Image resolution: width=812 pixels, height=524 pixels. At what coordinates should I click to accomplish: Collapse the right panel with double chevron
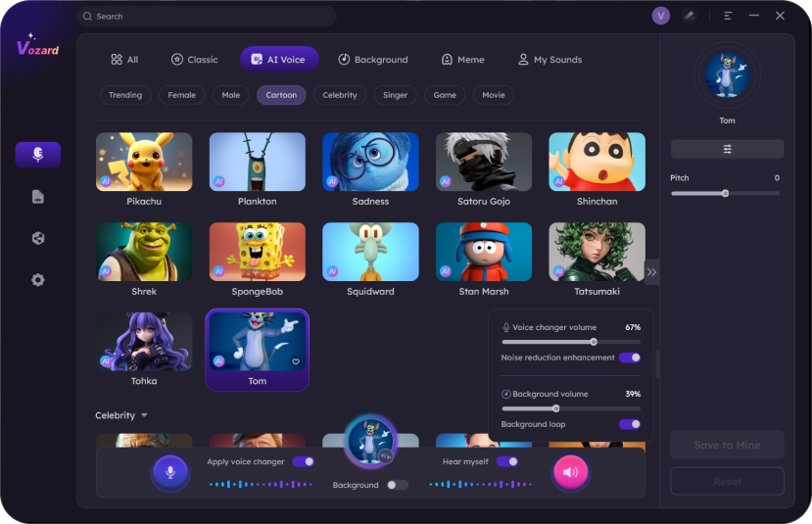point(651,272)
